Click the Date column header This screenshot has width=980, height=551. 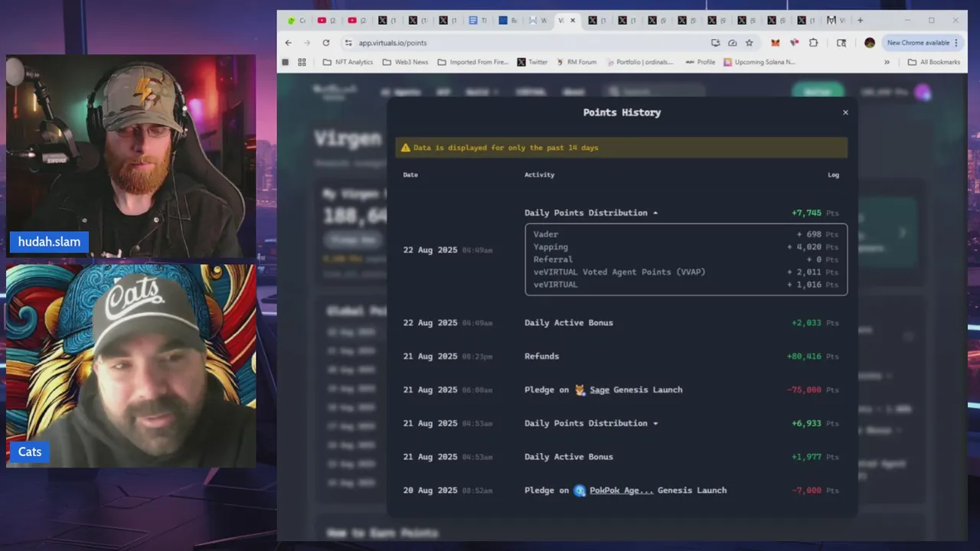(410, 174)
